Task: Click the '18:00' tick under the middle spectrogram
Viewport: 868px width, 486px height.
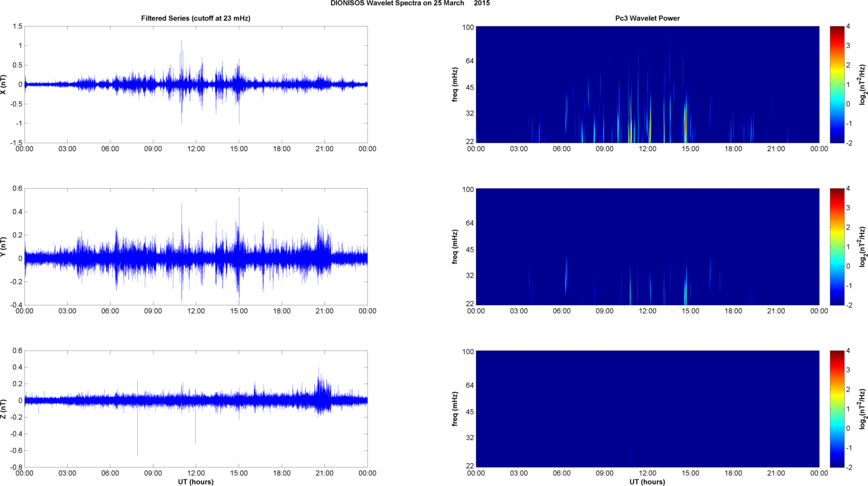Action: point(733,311)
